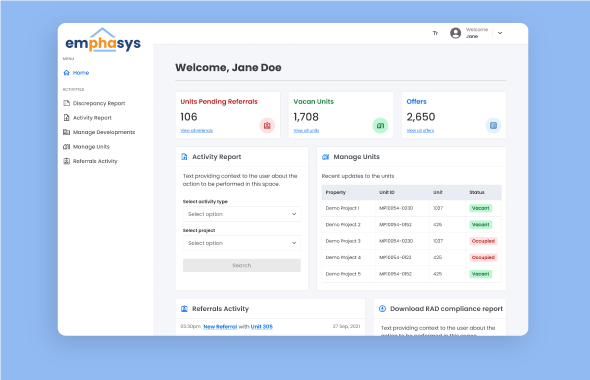The image size is (590, 380).
Task: Select the Demo Project 5 row
Action: [412, 274]
